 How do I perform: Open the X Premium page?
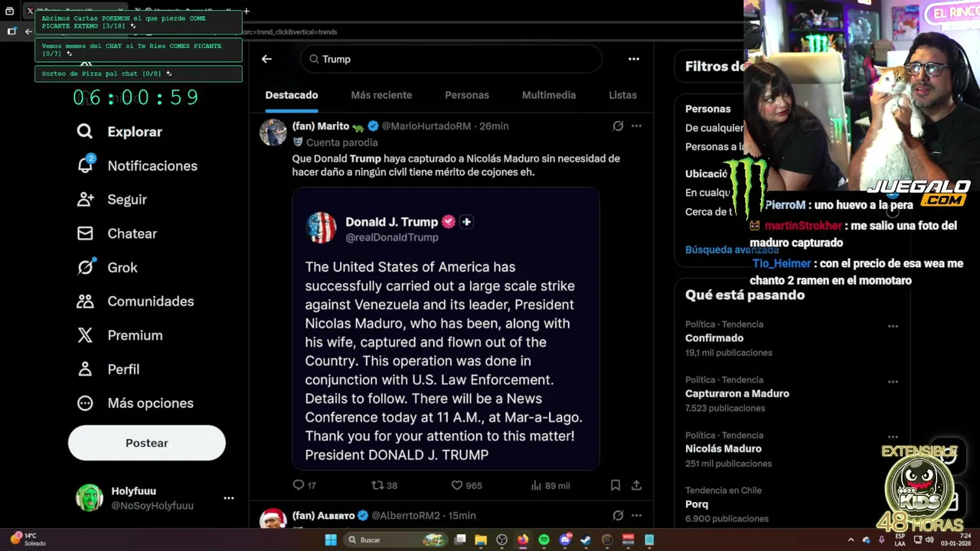point(119,335)
